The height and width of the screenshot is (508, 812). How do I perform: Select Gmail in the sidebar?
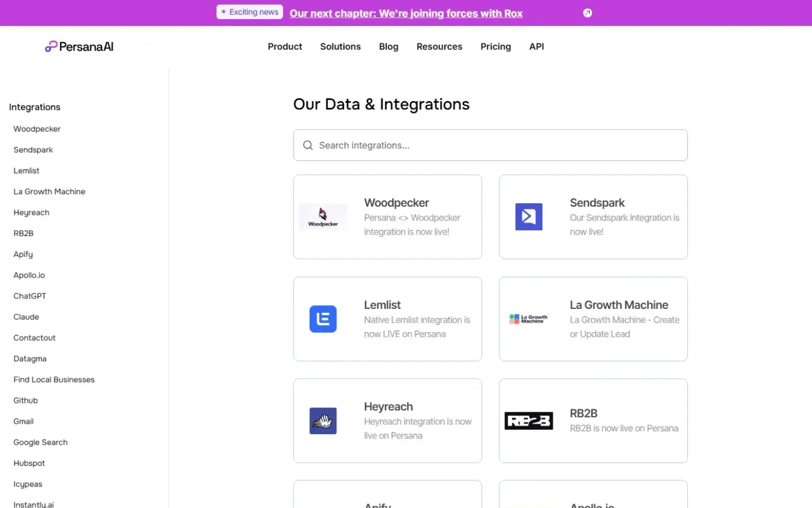coord(24,421)
